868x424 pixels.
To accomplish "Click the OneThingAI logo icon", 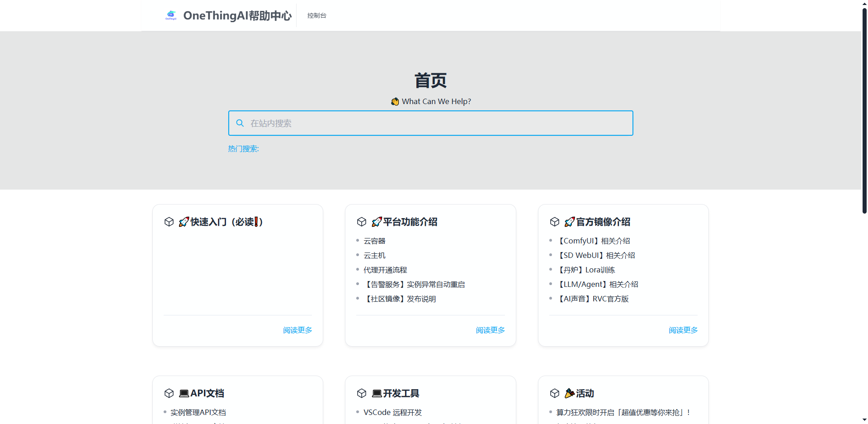I will click(171, 15).
